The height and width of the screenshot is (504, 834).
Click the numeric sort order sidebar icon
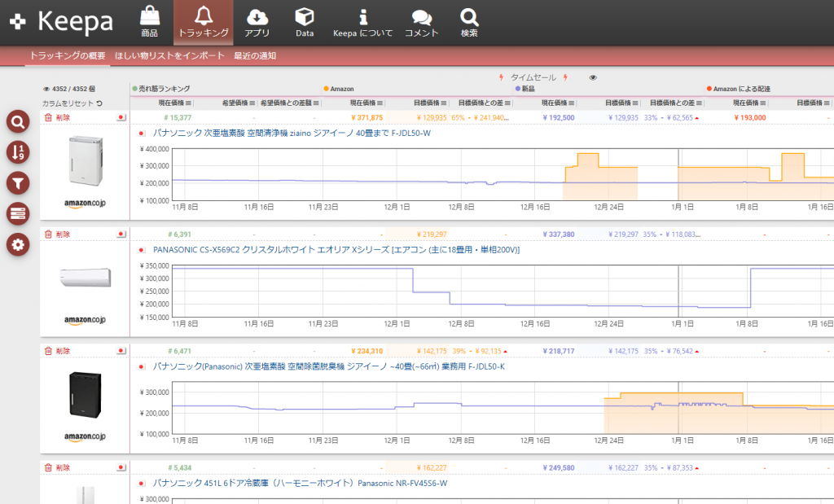click(x=18, y=152)
